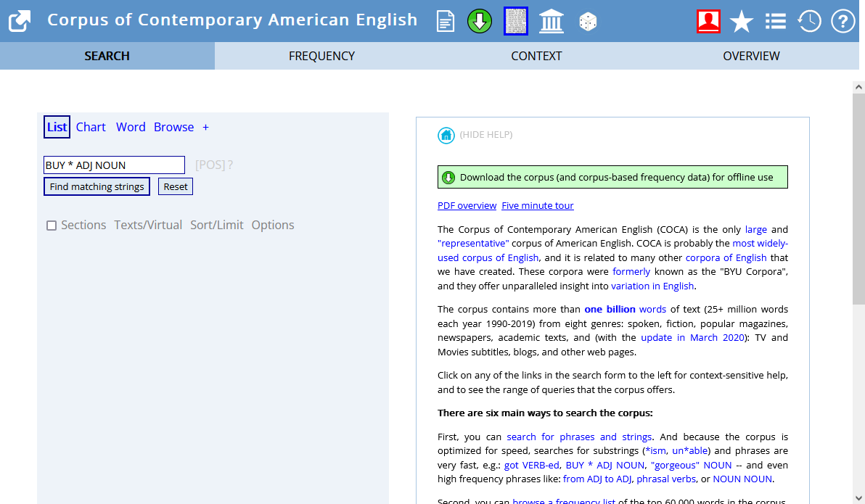Click the 'formerly' link
This screenshot has width=865, height=504.
(631, 271)
